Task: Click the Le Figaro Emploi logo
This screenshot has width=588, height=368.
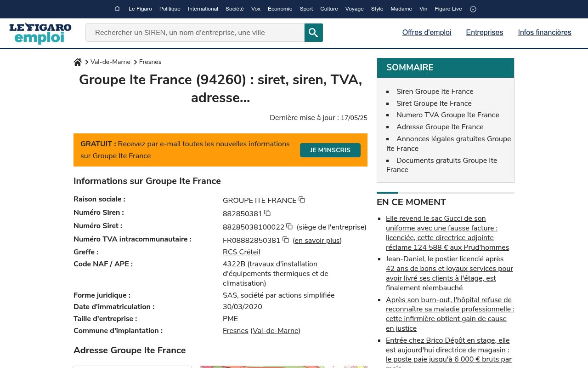Action: point(40,33)
